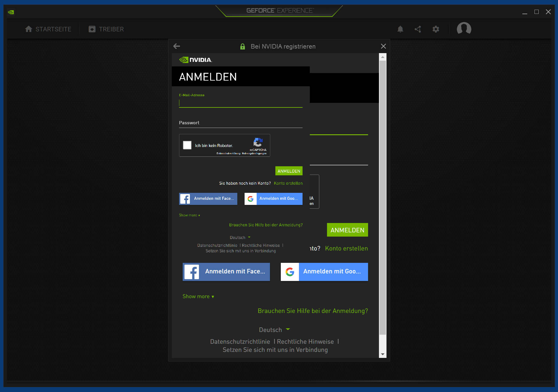
Task: Click the user avatar icon
Action: (x=464, y=29)
